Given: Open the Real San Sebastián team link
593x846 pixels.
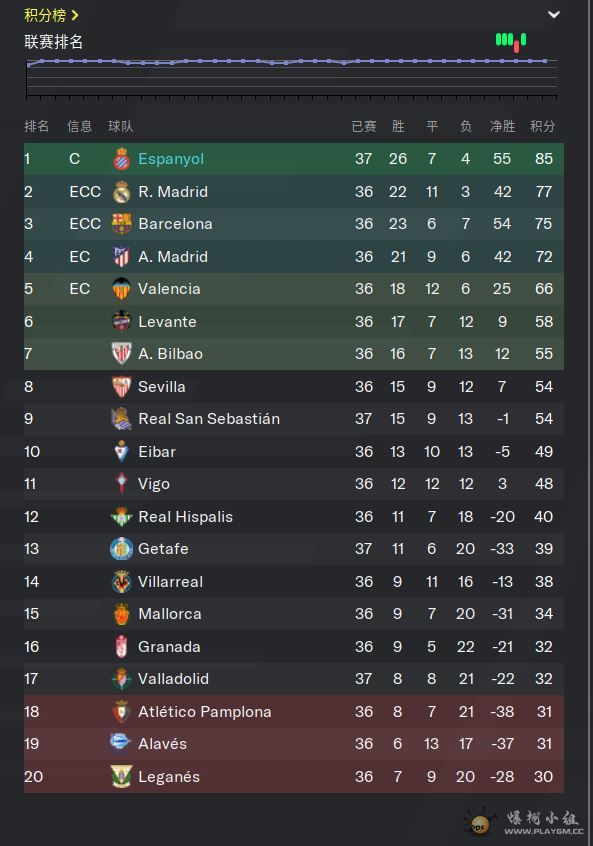Looking at the screenshot, I should click(x=209, y=419).
